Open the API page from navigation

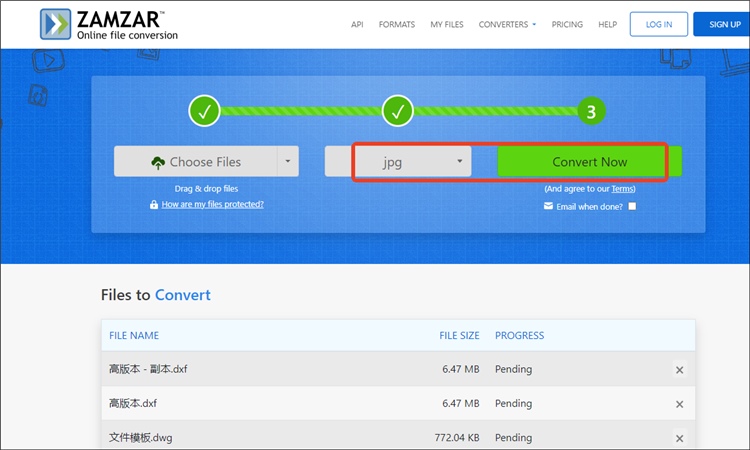[357, 24]
